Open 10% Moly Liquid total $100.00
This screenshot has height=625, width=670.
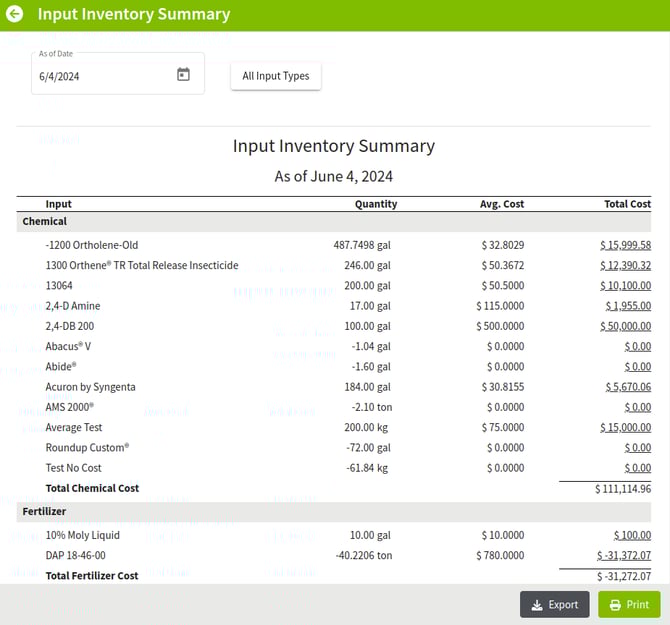tap(632, 536)
